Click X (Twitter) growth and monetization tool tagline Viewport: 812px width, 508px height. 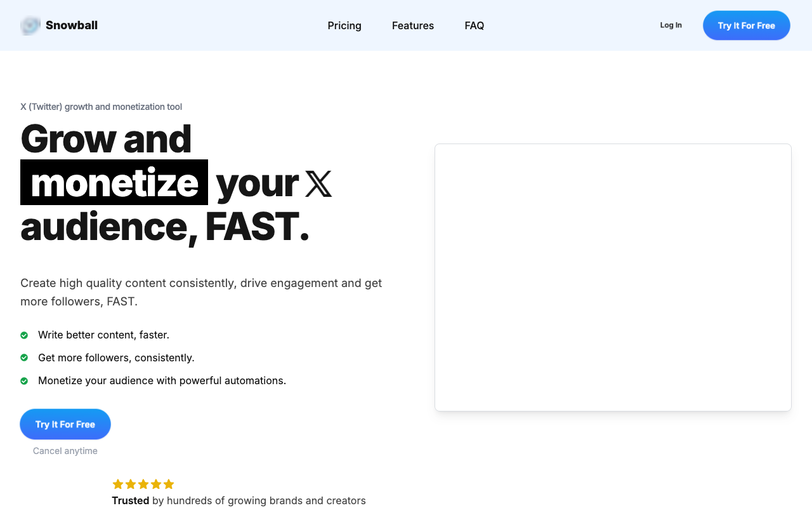pos(101,107)
